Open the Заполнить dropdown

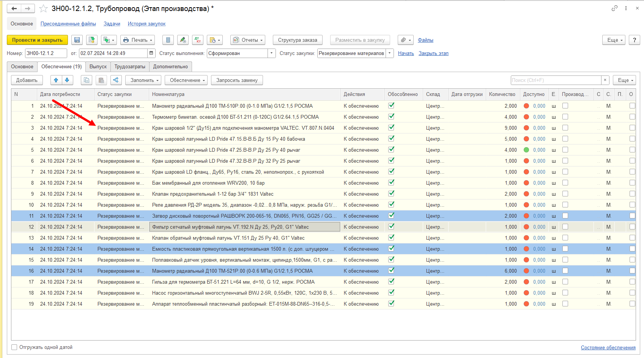tap(144, 80)
